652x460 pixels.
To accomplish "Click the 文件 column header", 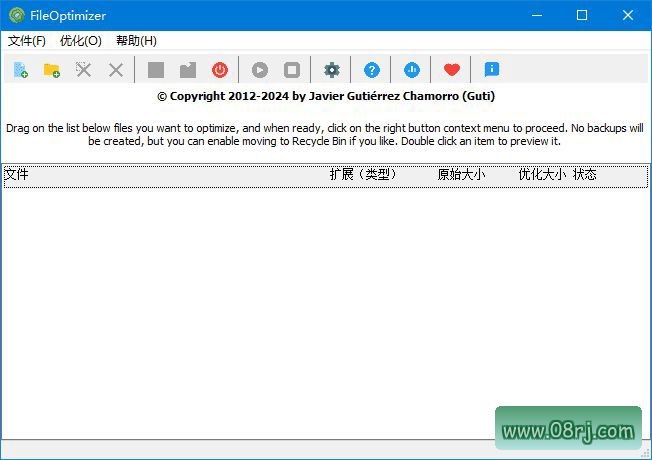I will tap(16, 174).
